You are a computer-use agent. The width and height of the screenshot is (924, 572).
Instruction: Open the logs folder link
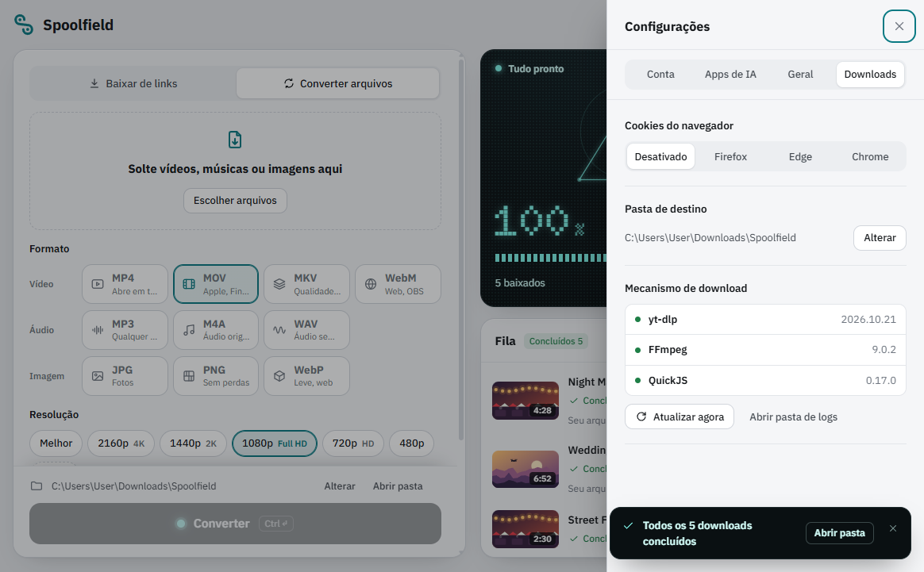tap(793, 417)
